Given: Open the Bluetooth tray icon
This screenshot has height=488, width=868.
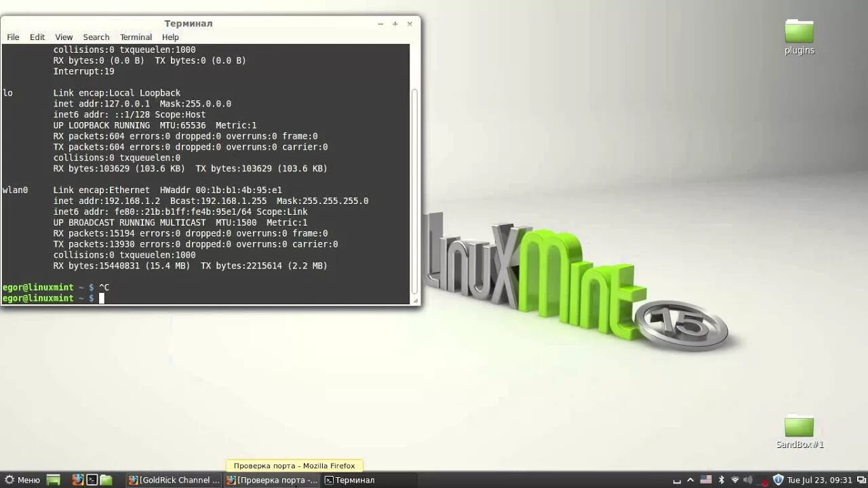Looking at the screenshot, I should tap(722, 480).
